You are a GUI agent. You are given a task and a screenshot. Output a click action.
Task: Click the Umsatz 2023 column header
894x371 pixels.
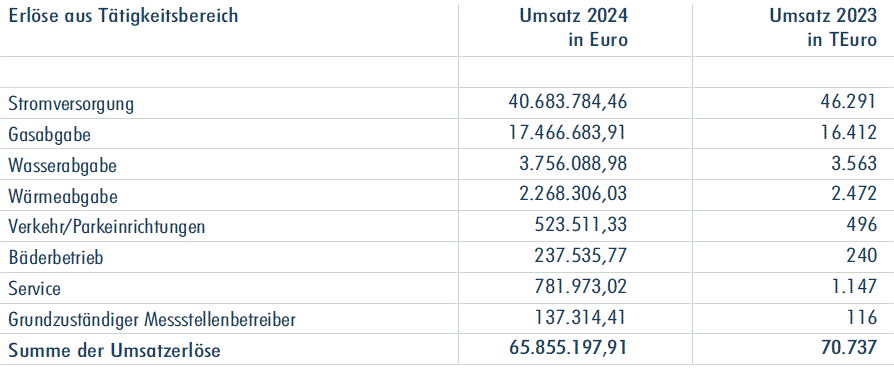(x=823, y=27)
